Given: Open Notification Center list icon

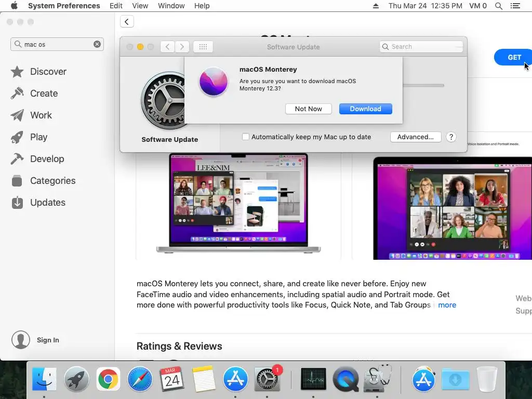Looking at the screenshot, I should (x=515, y=6).
